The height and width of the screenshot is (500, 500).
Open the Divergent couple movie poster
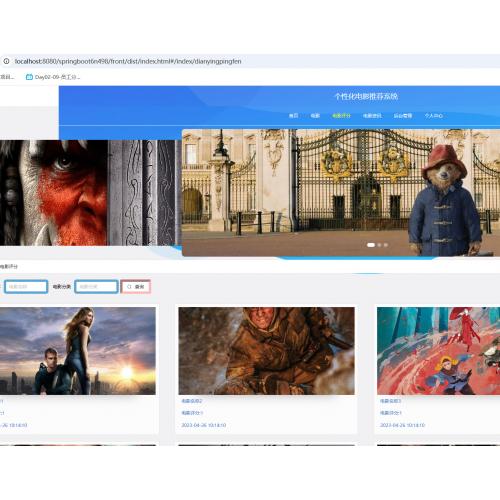[x=78, y=351]
